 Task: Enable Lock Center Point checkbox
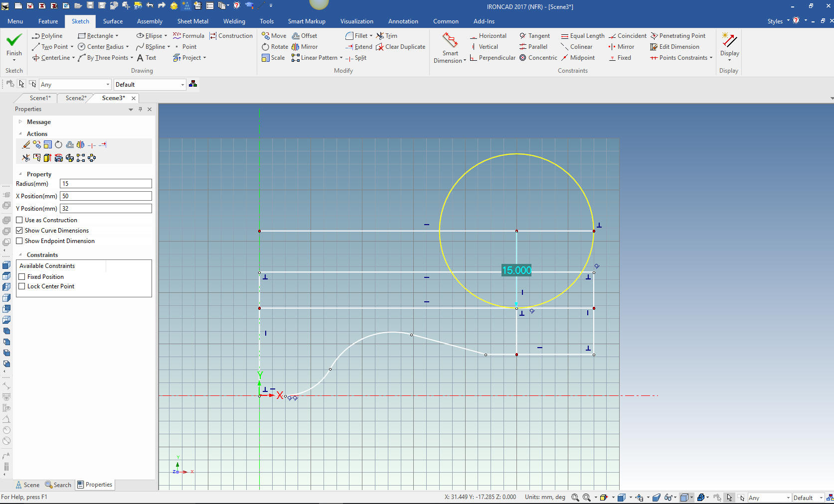(x=22, y=286)
